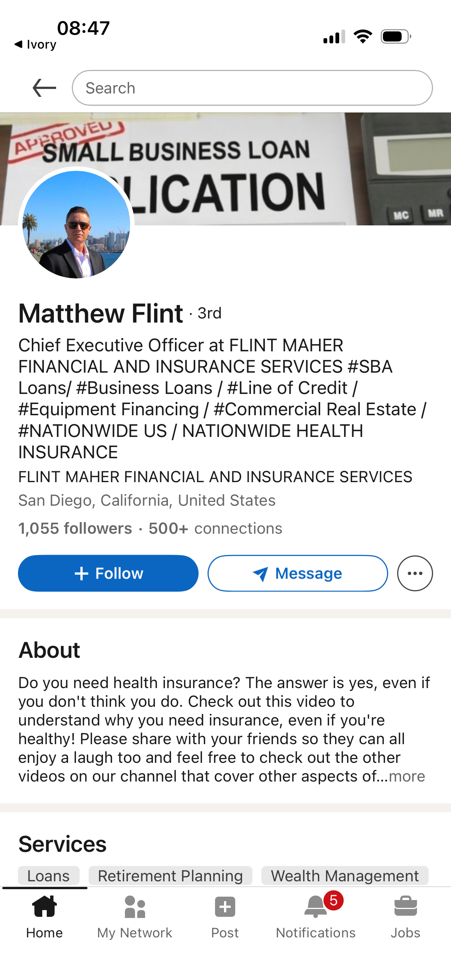Expand the About text with …more
This screenshot has width=451, height=980.
pyautogui.click(x=406, y=776)
